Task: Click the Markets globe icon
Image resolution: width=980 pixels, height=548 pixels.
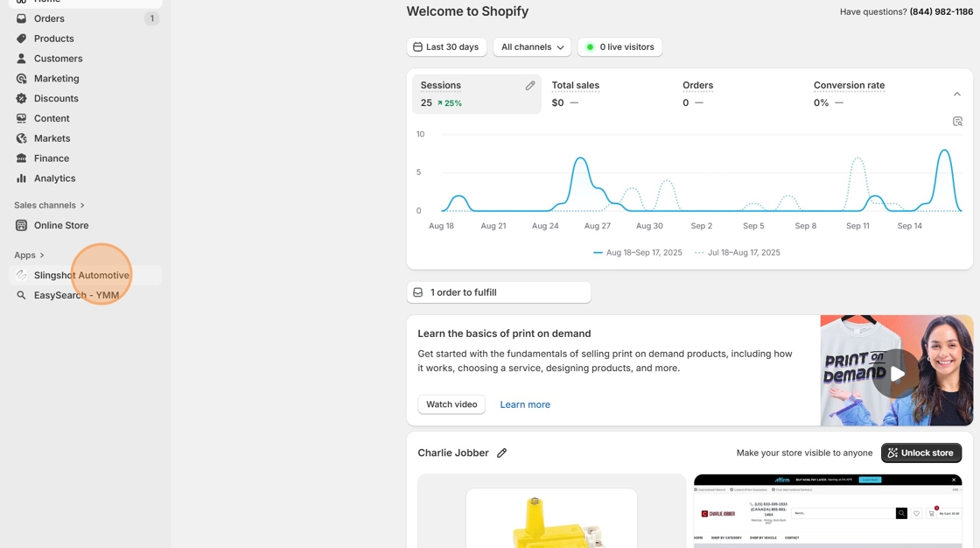Action: click(21, 138)
